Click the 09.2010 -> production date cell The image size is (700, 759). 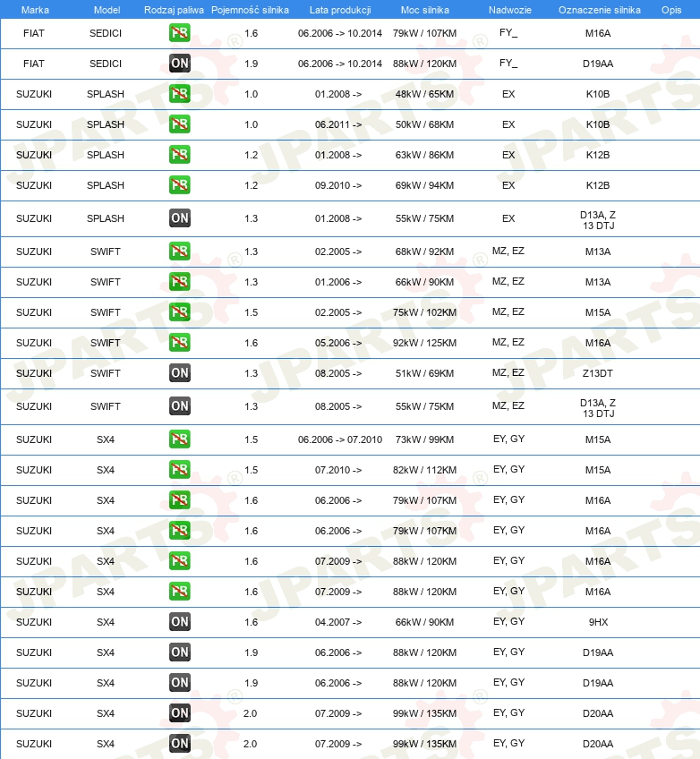[x=337, y=185]
